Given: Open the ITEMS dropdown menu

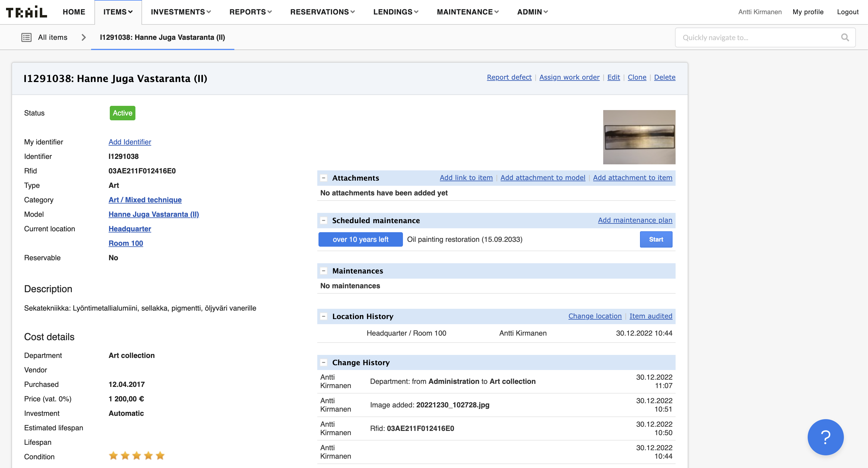Looking at the screenshot, I should (x=118, y=12).
